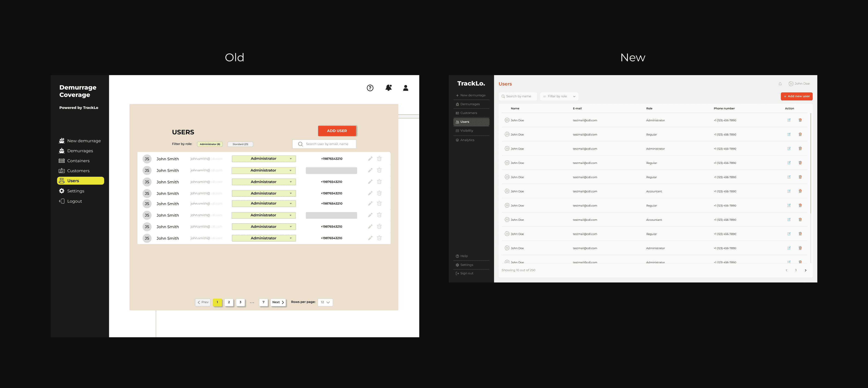The image size is (868, 388).
Task: Toggle the Standard (23) role filter
Action: point(240,144)
